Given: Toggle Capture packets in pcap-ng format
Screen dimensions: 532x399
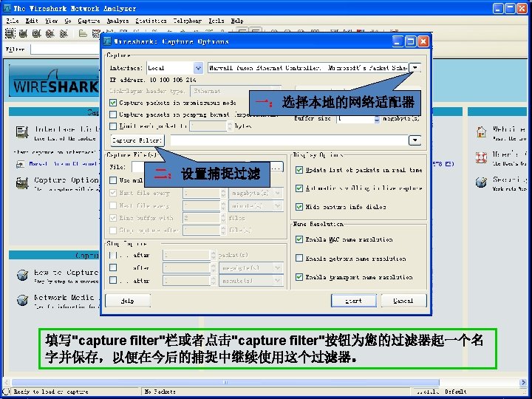Looking at the screenshot, I should pos(113,115).
